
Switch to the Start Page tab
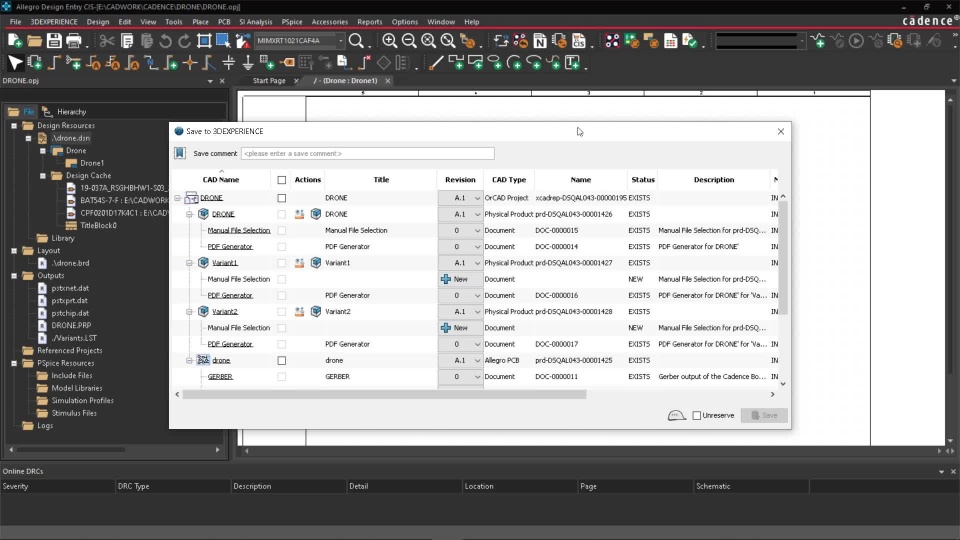point(269,81)
